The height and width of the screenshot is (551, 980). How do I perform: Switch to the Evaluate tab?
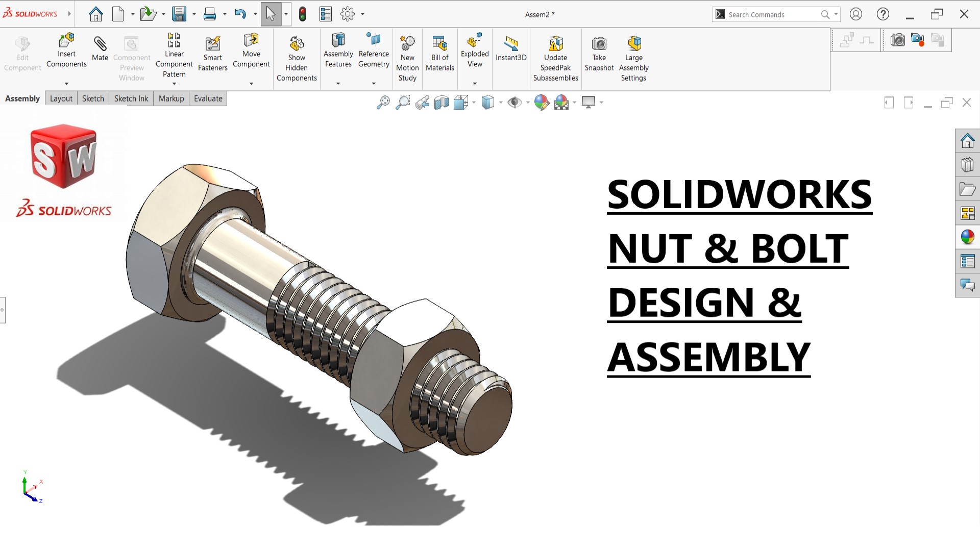tap(208, 98)
